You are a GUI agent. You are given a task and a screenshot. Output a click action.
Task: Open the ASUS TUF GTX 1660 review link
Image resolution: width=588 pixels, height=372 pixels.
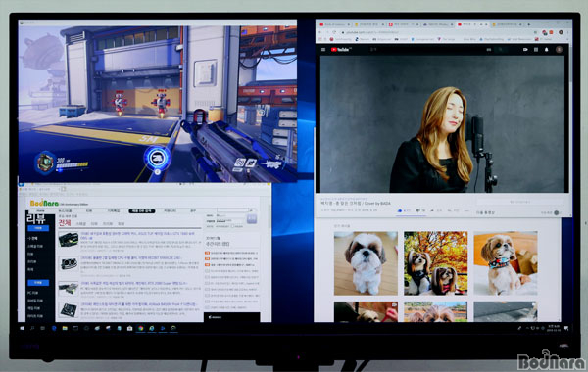(x=137, y=235)
